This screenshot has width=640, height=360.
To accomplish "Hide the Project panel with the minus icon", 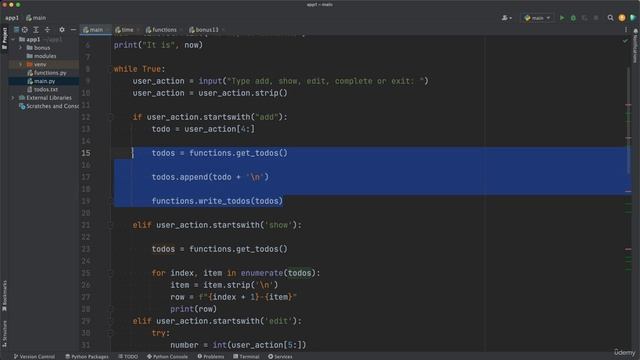I will pyautogui.click(x=73, y=30).
